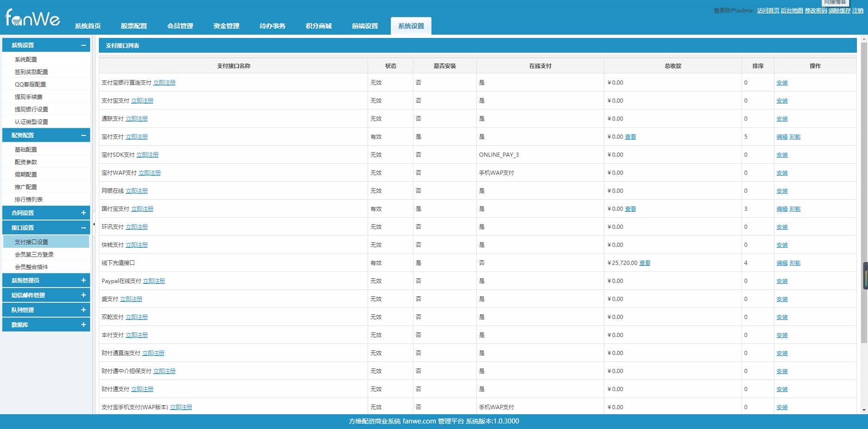Click the fanWe logo
This screenshot has width=868, height=429.
pyautogui.click(x=32, y=18)
